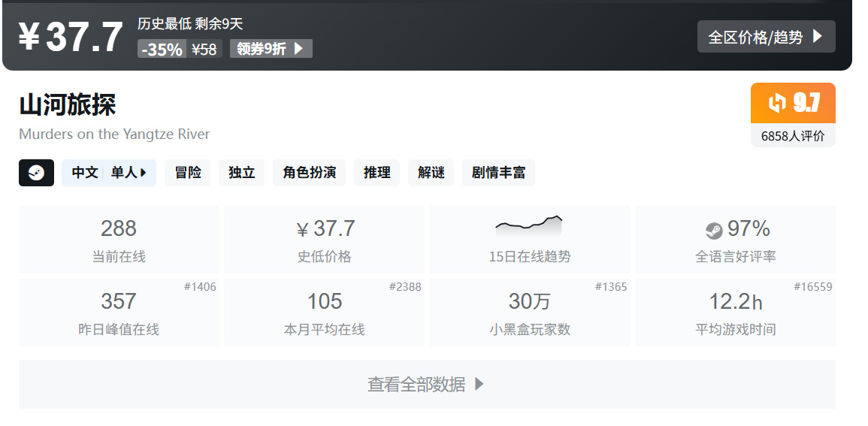The height and width of the screenshot is (426, 868).
Task: Click the #1406 rank label
Action: [x=201, y=286]
